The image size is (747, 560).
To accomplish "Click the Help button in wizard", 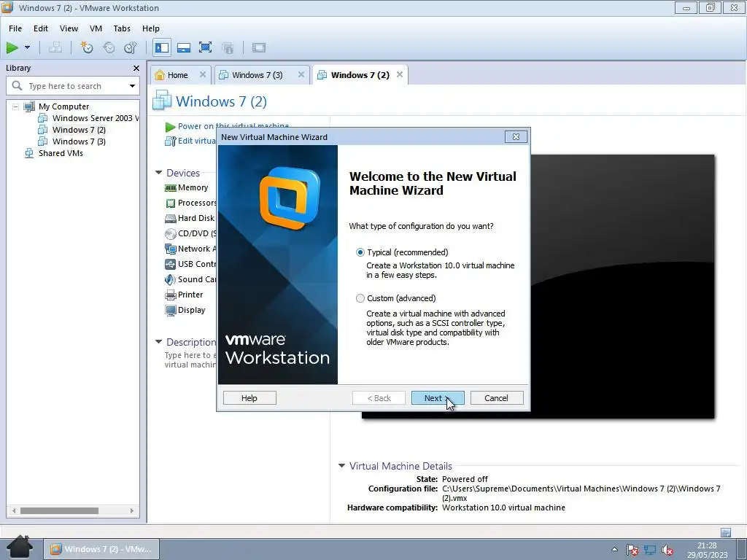I will tap(249, 398).
